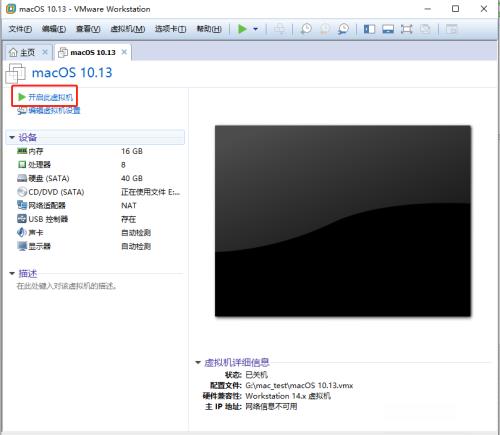This screenshot has width=500, height=435.
Task: Click the NAT network value
Action: tap(129, 205)
